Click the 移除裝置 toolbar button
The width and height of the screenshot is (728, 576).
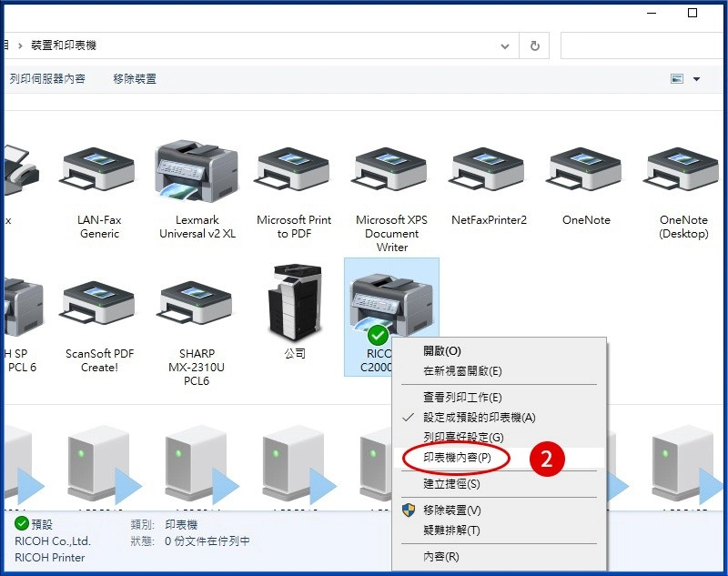pos(133,78)
